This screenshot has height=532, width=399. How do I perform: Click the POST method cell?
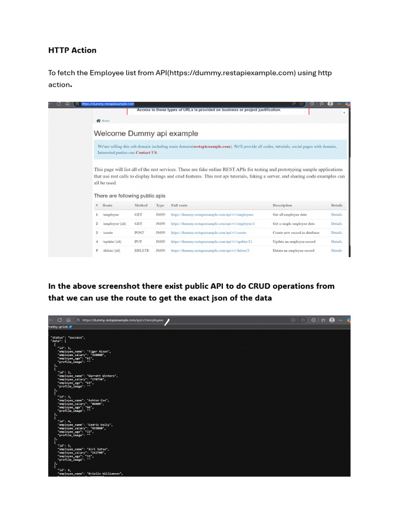139,233
